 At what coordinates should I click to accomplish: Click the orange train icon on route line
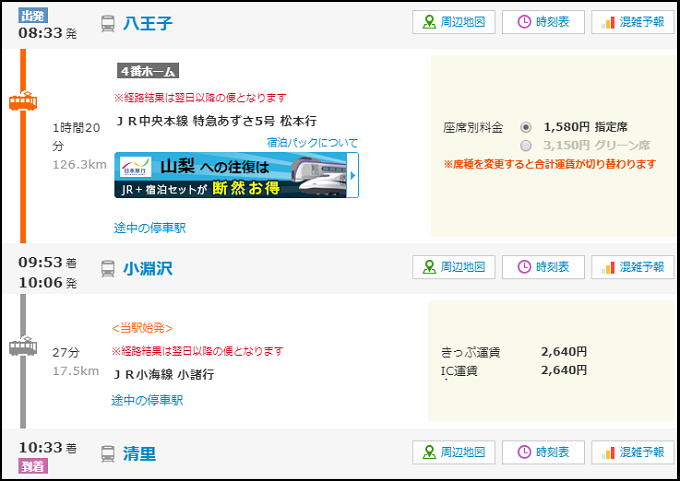tap(23, 102)
